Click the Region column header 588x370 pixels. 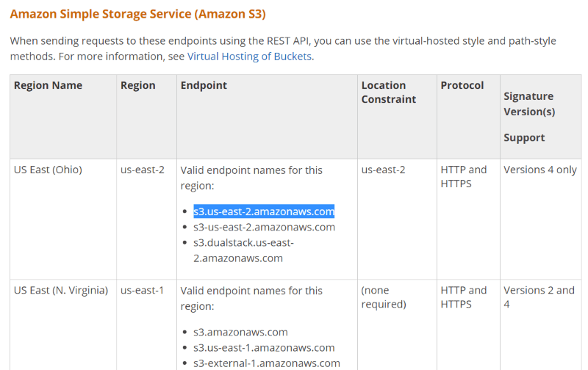point(138,86)
